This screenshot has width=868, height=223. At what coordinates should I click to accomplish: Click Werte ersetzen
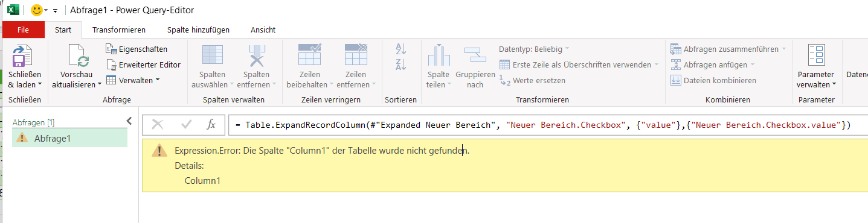(x=532, y=80)
